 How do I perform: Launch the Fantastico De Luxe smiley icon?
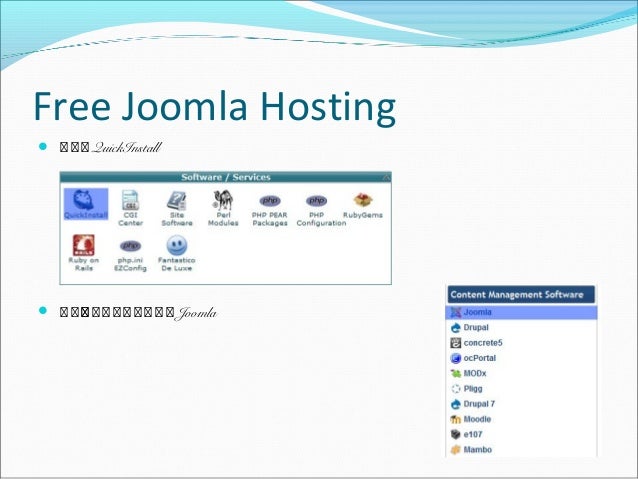(x=177, y=245)
